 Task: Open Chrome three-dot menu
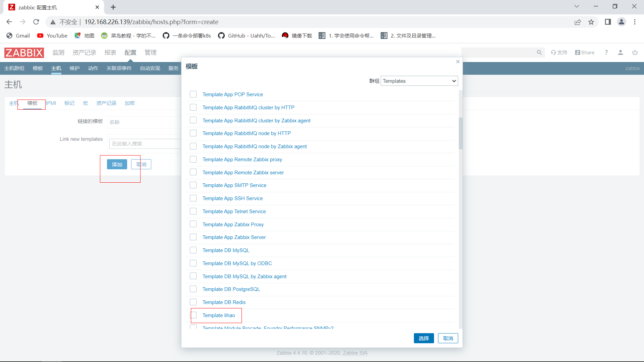coord(635,22)
